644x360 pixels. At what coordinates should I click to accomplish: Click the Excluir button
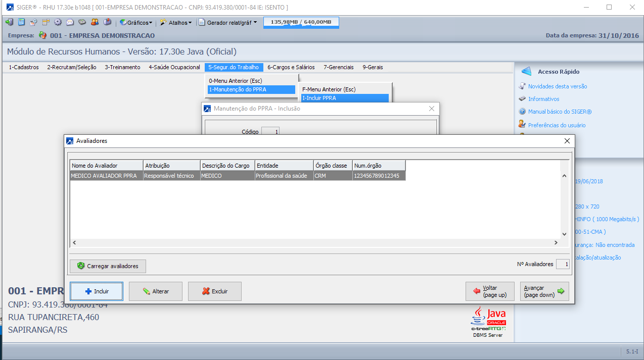coord(215,291)
